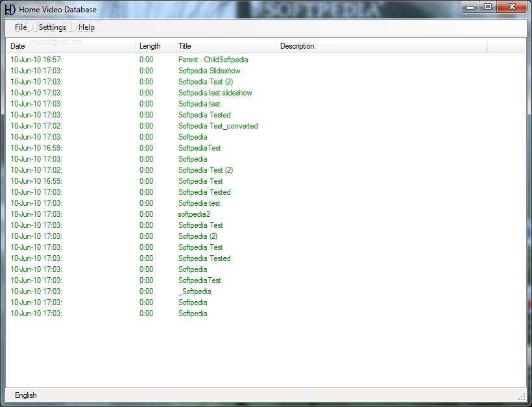532x407 pixels.
Task: Click the 0:00 length of Softpedia (2) row
Action: click(146, 236)
